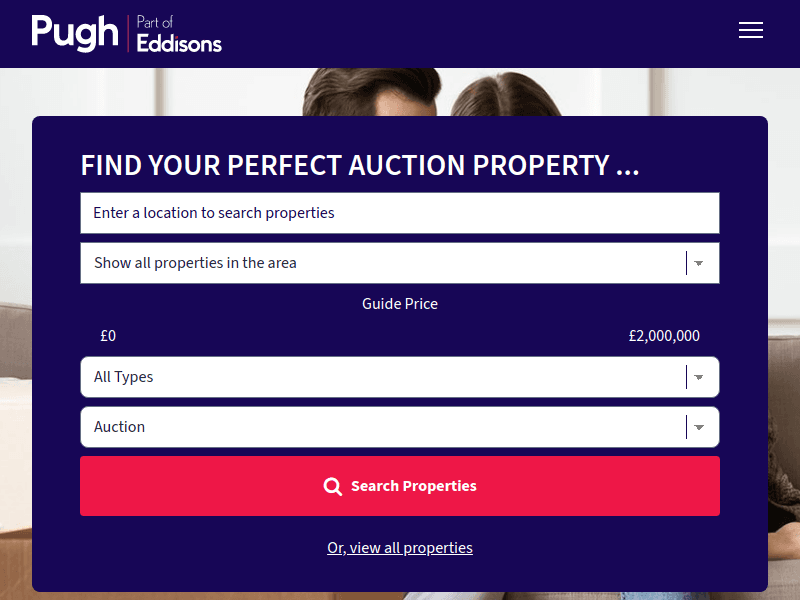800x600 pixels.
Task: Click the 'Guide Price' label
Action: click(x=400, y=303)
